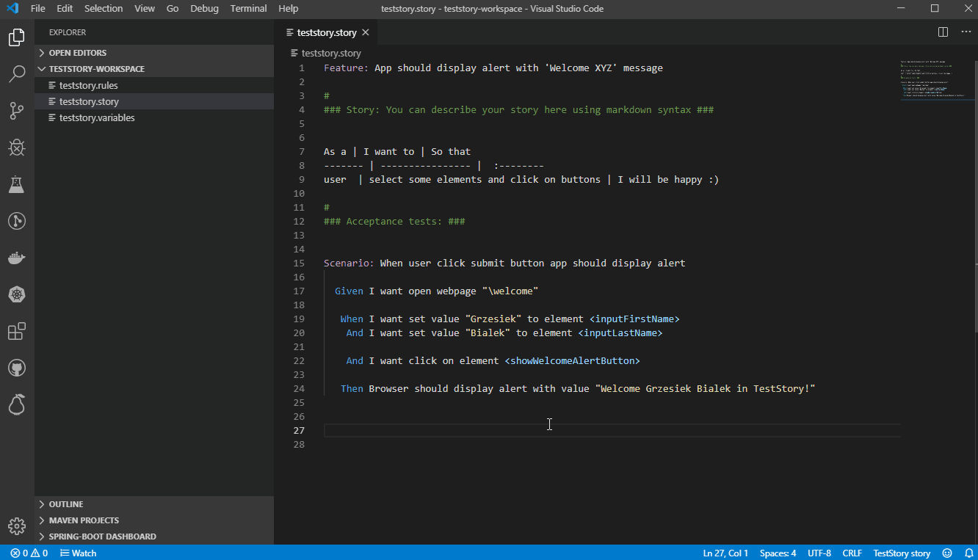The height and width of the screenshot is (560, 978).
Task: Open the Help menu
Action: click(x=289, y=9)
